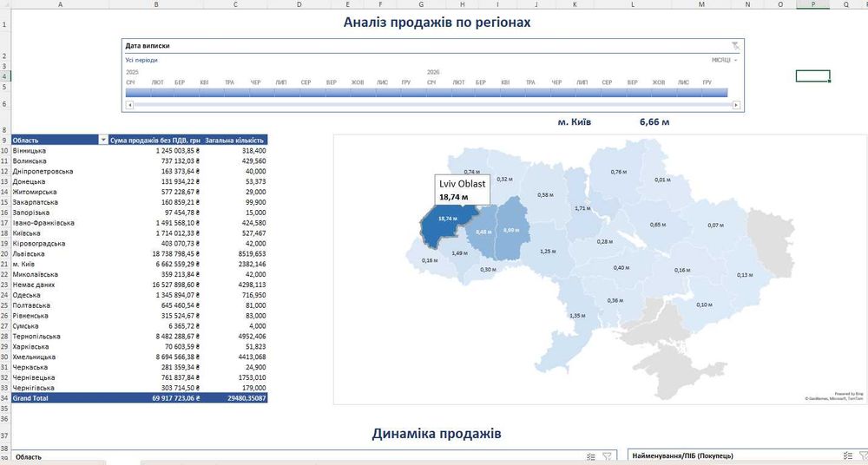Click the 0,07 м map region
Image resolution: width=868 pixels, height=465 pixels.
coord(716,226)
